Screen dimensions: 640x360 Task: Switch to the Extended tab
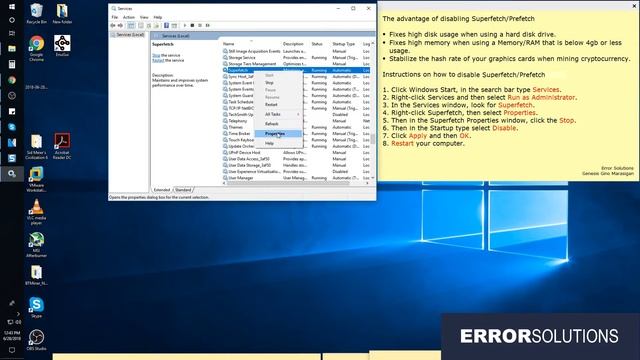click(x=162, y=190)
